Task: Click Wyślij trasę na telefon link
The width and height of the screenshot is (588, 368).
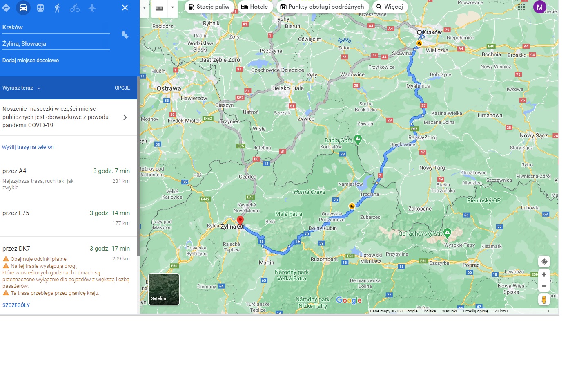Action: click(x=28, y=147)
